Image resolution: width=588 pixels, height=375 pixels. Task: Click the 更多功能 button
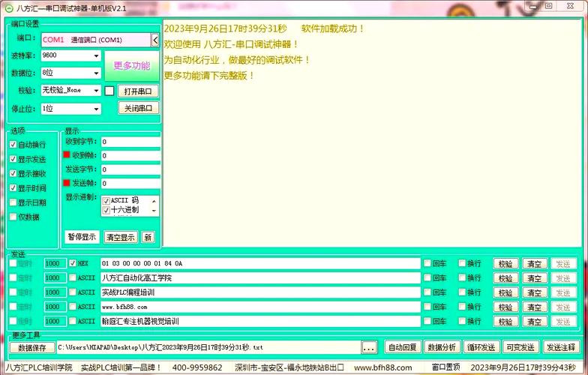click(132, 66)
